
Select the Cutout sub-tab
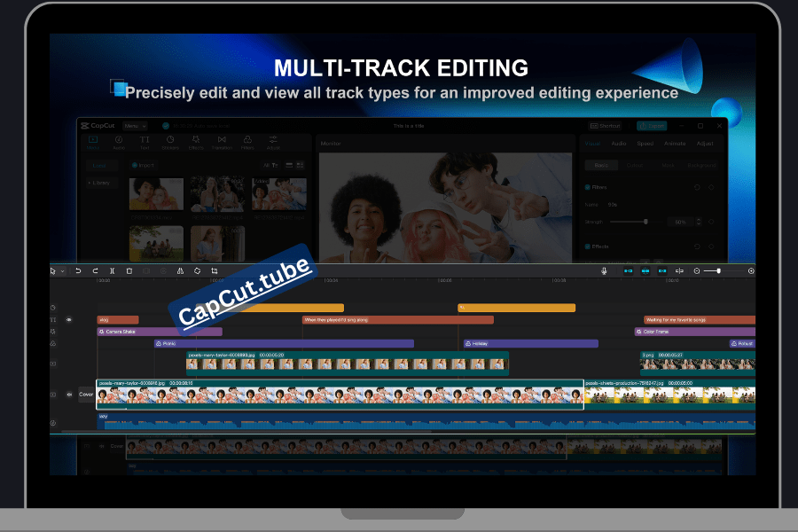coord(635,166)
